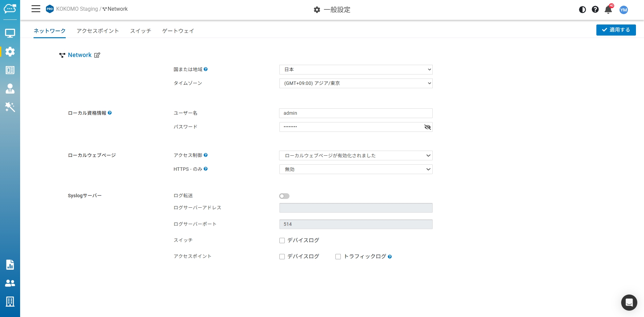Click the monitor dashboard icon in sidebar

tap(10, 33)
